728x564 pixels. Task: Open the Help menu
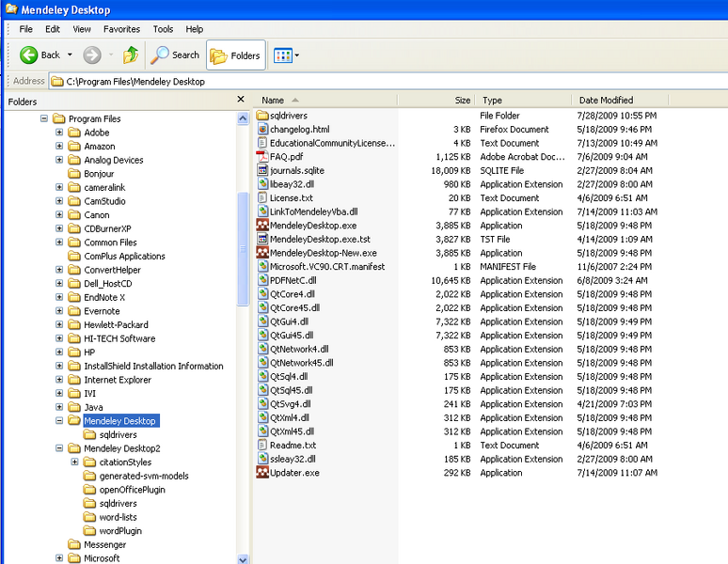tap(195, 29)
